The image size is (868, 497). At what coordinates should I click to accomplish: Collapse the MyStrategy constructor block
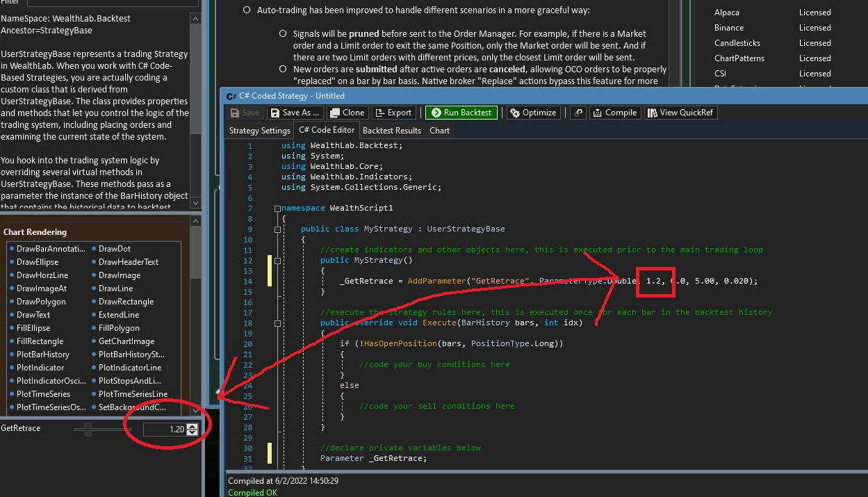click(x=277, y=261)
